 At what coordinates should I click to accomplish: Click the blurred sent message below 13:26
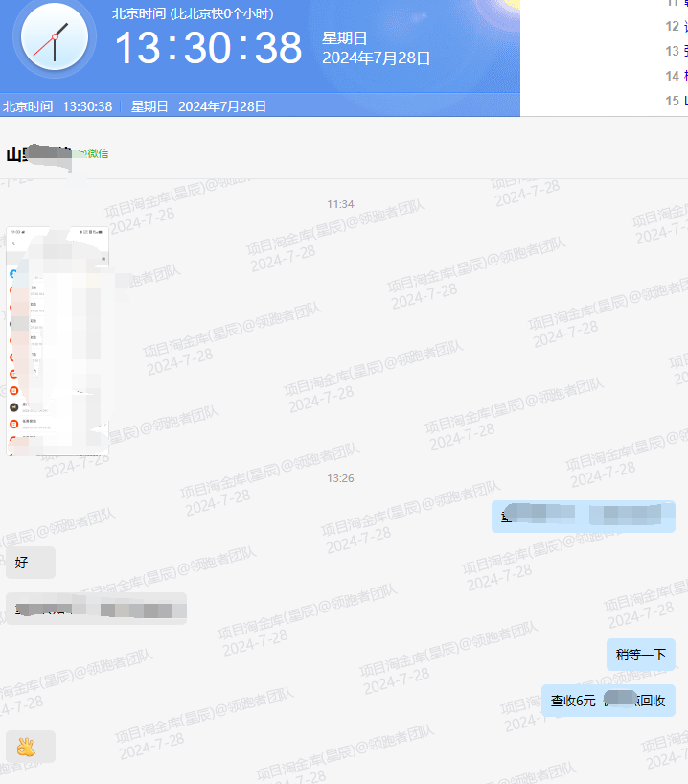point(583,516)
